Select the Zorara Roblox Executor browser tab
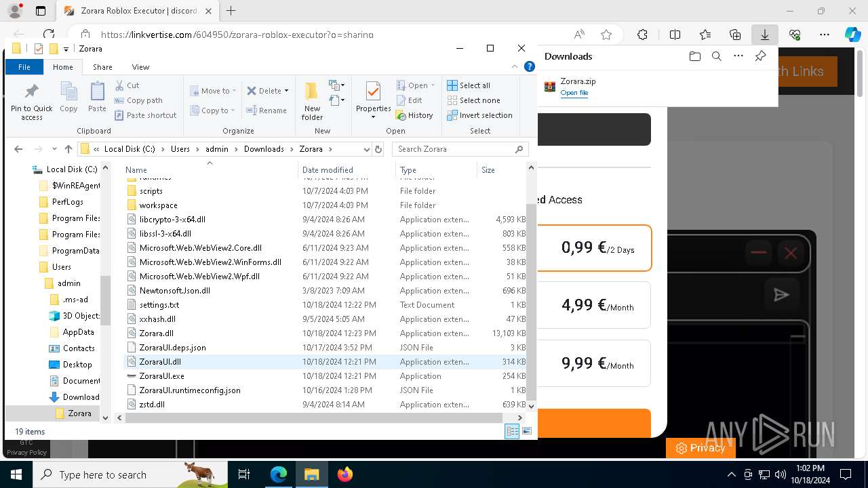This screenshot has width=868, height=488. tap(138, 11)
